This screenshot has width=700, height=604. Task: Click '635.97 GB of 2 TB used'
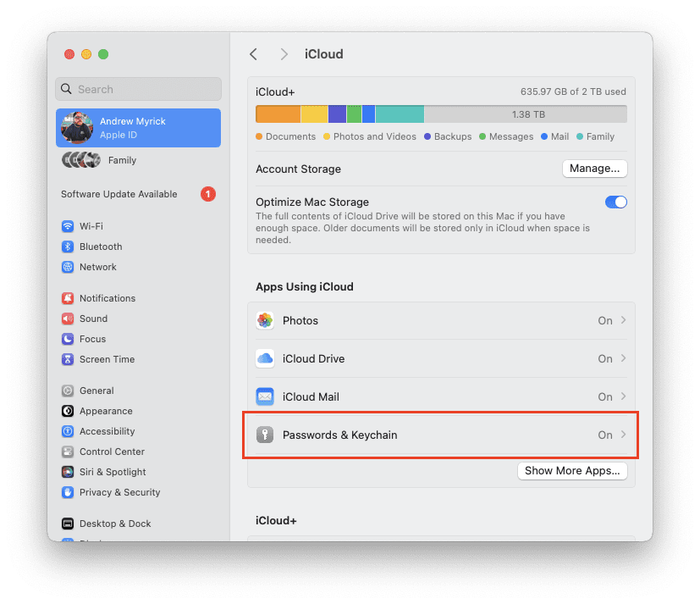[x=573, y=91]
